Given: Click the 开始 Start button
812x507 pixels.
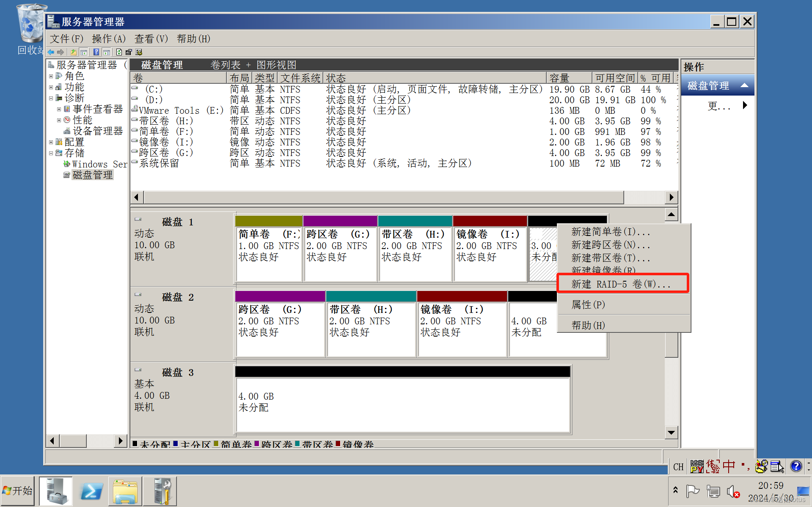Looking at the screenshot, I should coord(18,491).
